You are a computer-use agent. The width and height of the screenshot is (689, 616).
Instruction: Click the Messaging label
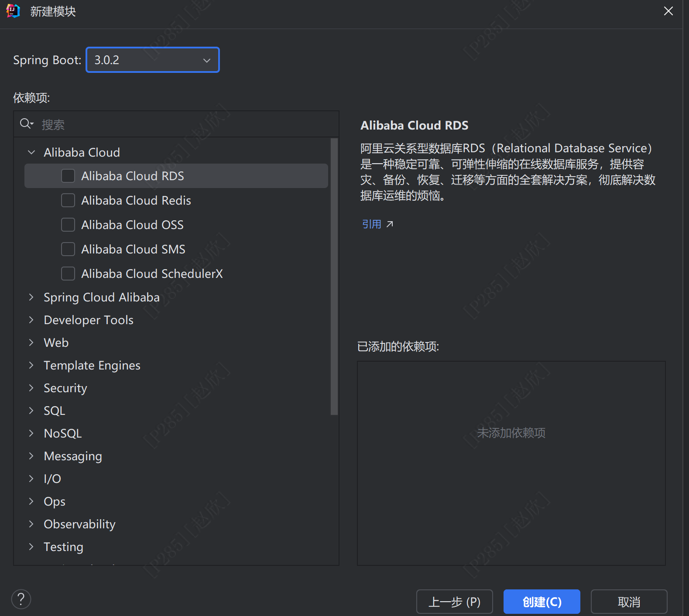point(73,456)
